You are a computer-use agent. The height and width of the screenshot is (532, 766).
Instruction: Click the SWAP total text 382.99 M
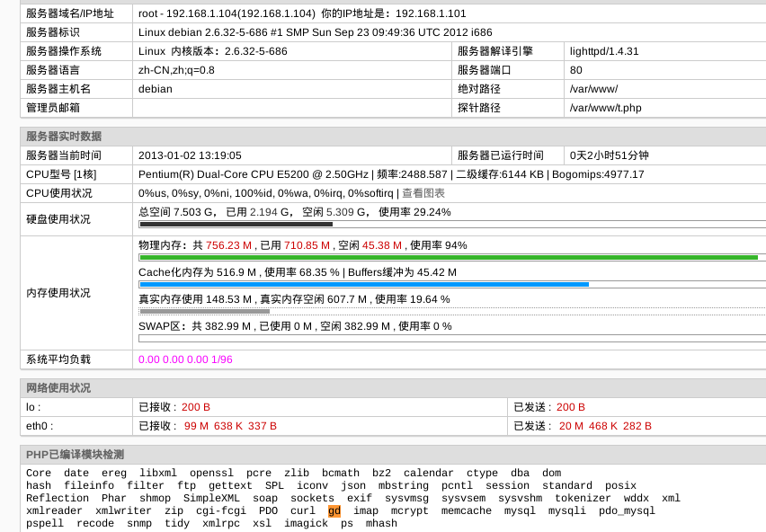[227, 326]
